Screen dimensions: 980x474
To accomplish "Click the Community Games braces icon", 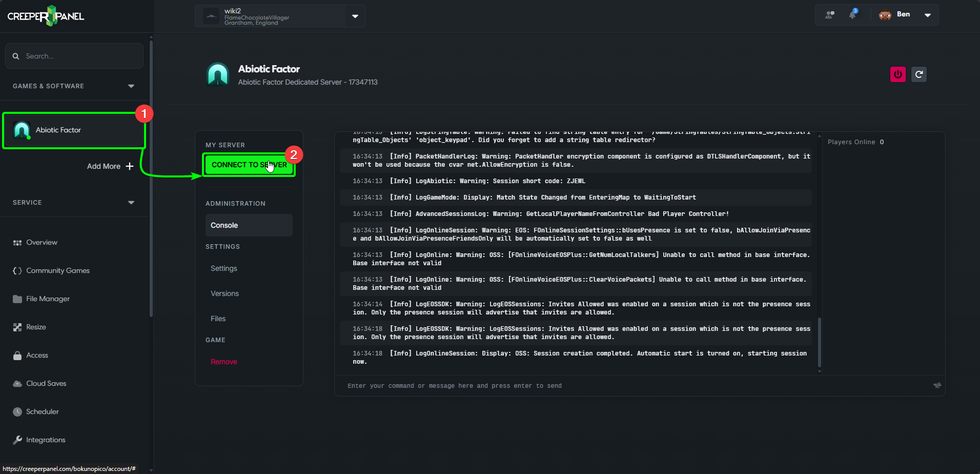I will [17, 271].
